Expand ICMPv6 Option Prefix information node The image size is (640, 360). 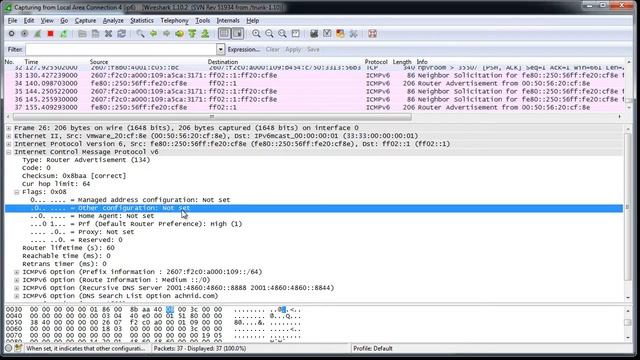[x=17, y=272]
